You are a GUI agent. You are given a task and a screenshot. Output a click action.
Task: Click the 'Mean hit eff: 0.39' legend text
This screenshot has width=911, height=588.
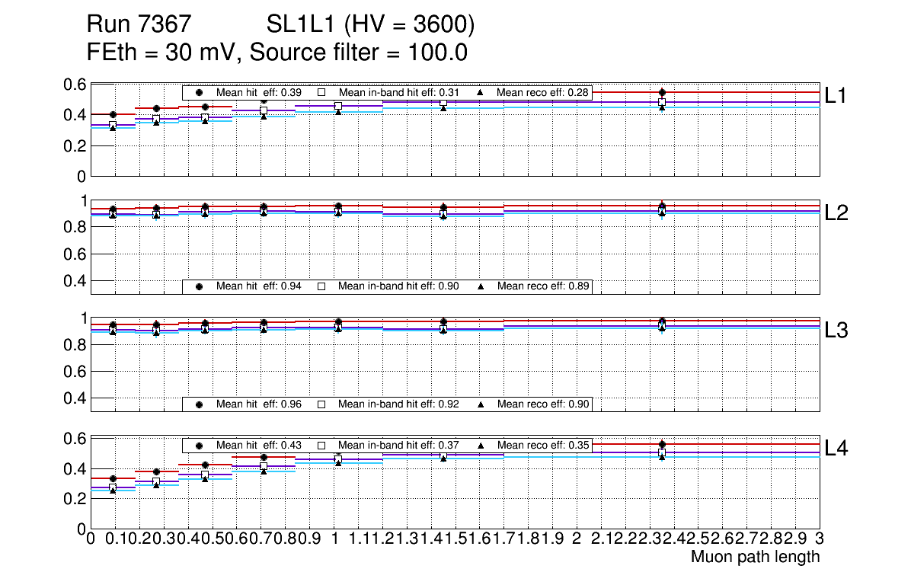pyautogui.click(x=259, y=93)
